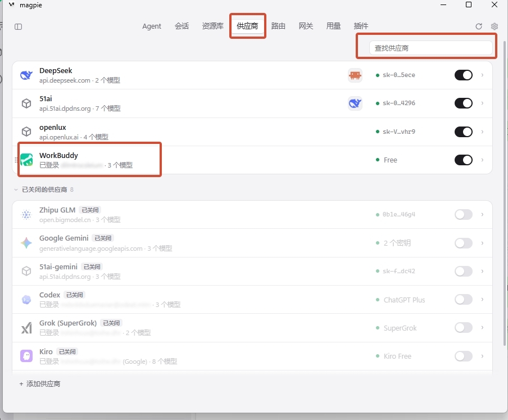Viewport: 508px width, 420px height.
Task: Click the cube icon beside openlux
Action: 26,132
